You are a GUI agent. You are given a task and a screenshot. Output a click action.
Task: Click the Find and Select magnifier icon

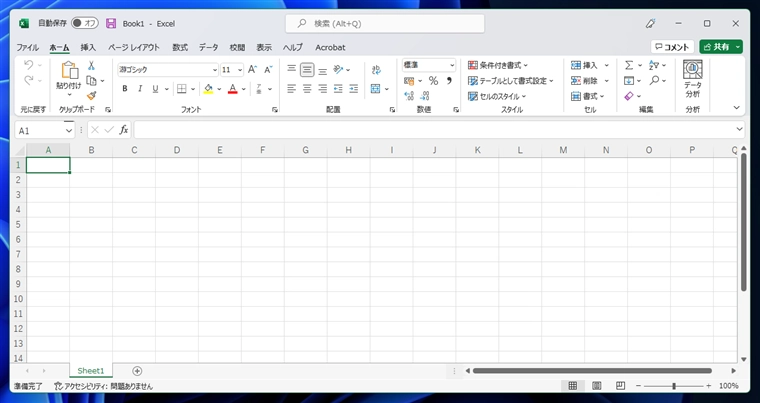click(x=655, y=81)
